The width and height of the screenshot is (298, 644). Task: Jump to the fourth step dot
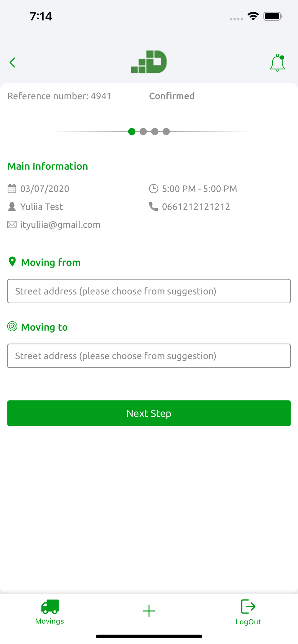click(x=166, y=131)
